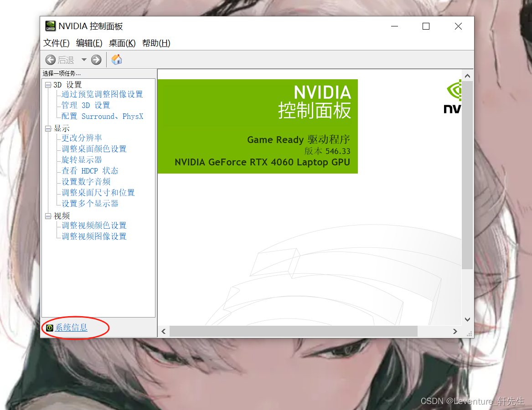Click the NVIDIA logo in the banner
Screen dimensions: 532x410
click(x=453, y=97)
